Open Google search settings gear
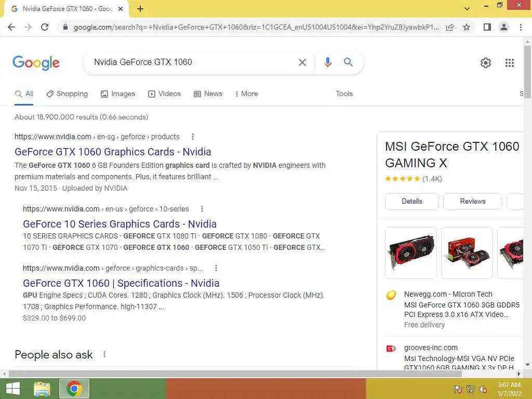Viewport: 532px width, 399px height. pyautogui.click(x=486, y=63)
